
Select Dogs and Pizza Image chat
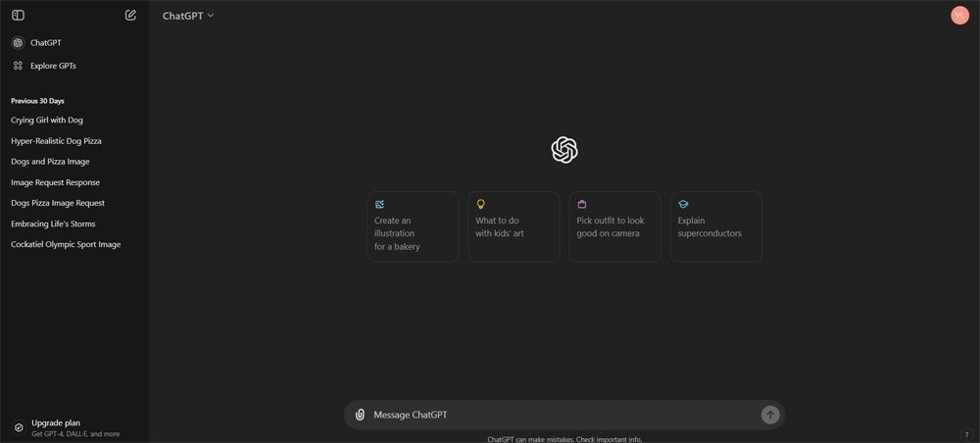point(50,162)
